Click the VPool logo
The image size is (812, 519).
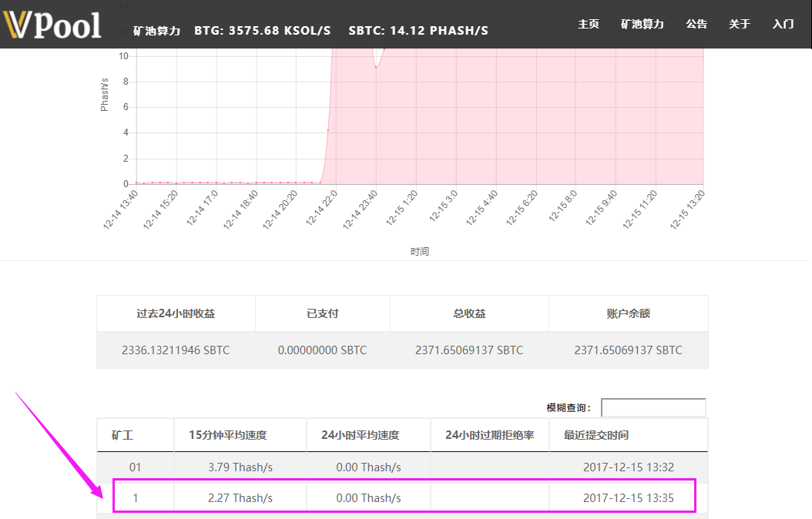(x=52, y=25)
